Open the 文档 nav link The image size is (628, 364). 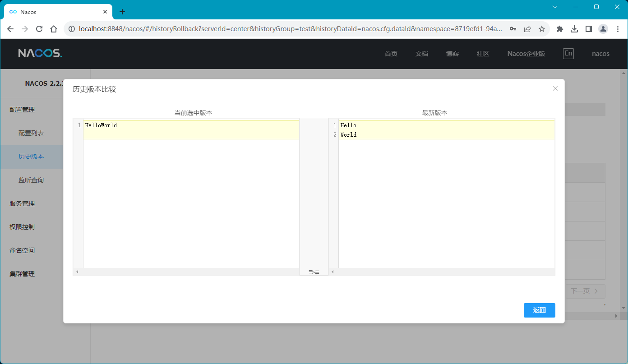(x=422, y=54)
